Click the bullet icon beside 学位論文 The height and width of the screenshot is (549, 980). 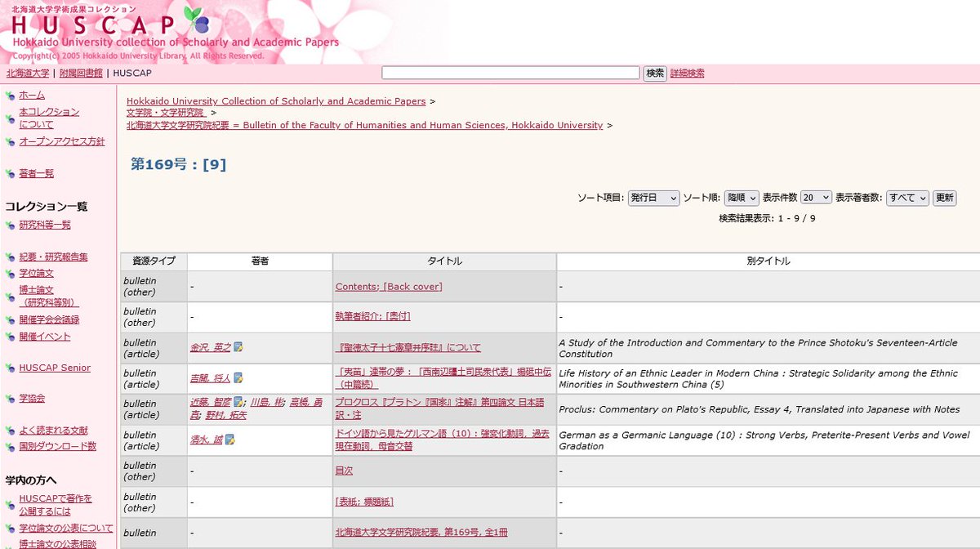click(x=10, y=274)
